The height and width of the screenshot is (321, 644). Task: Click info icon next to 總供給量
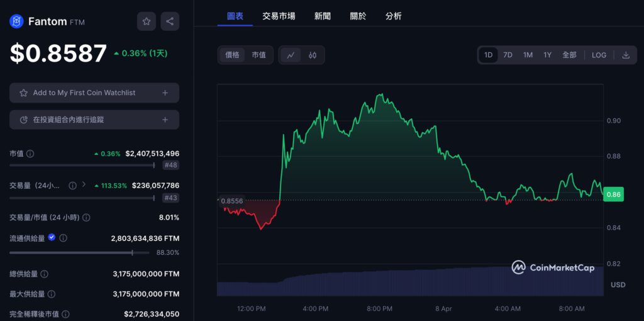[x=44, y=274]
